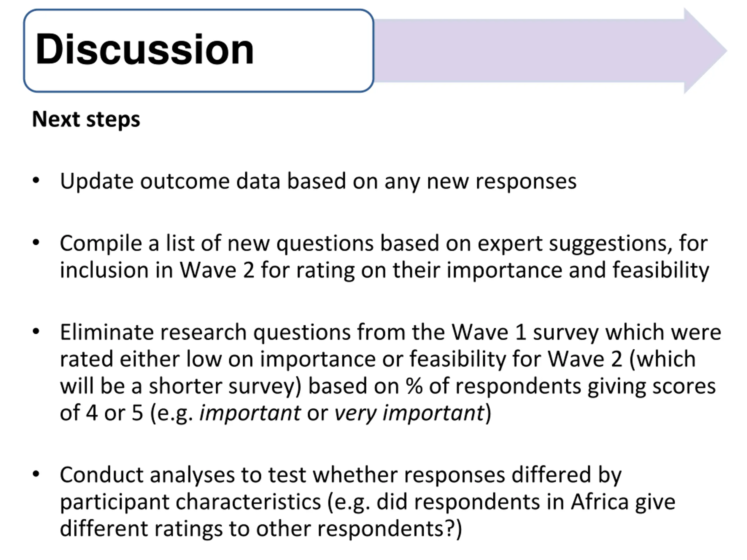Click bullet marker before Conduct analyses
747x560 pixels.
[36, 474]
